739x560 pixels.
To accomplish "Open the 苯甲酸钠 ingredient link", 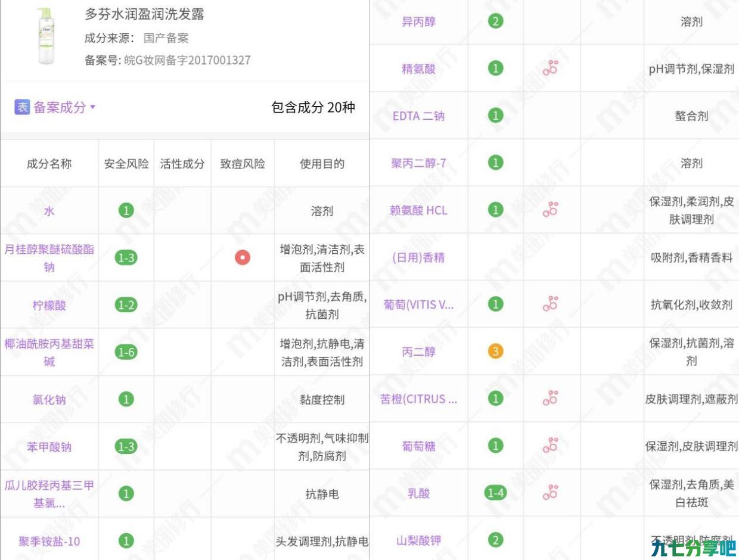I will point(49,447).
